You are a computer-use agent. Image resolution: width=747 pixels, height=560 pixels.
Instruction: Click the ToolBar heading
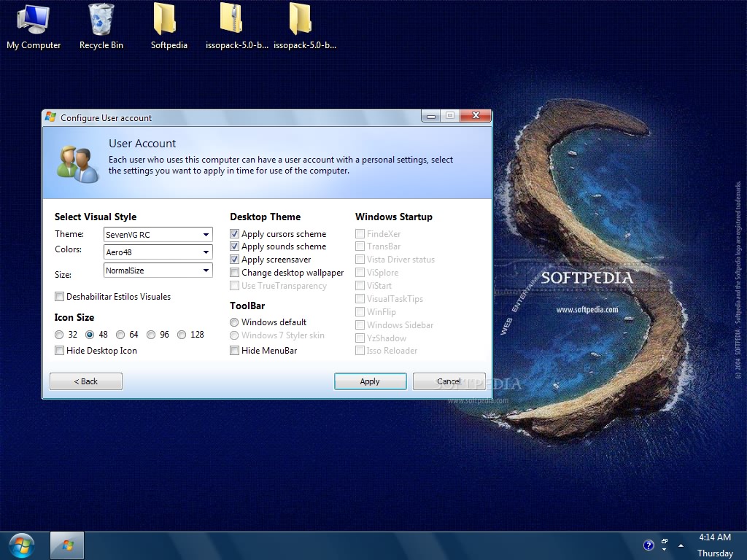(247, 306)
